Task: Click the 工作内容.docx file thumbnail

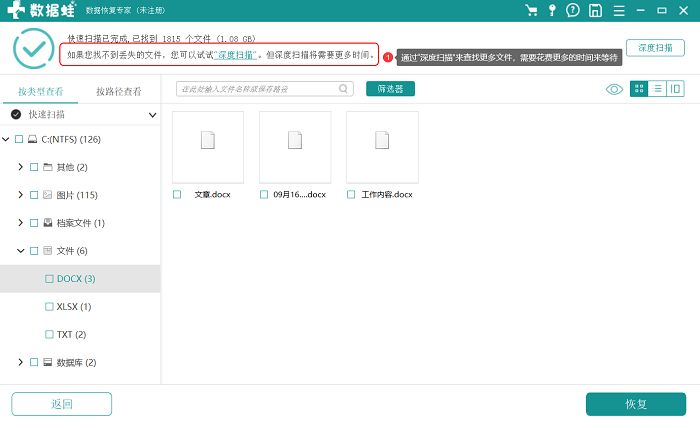Action: point(382,147)
